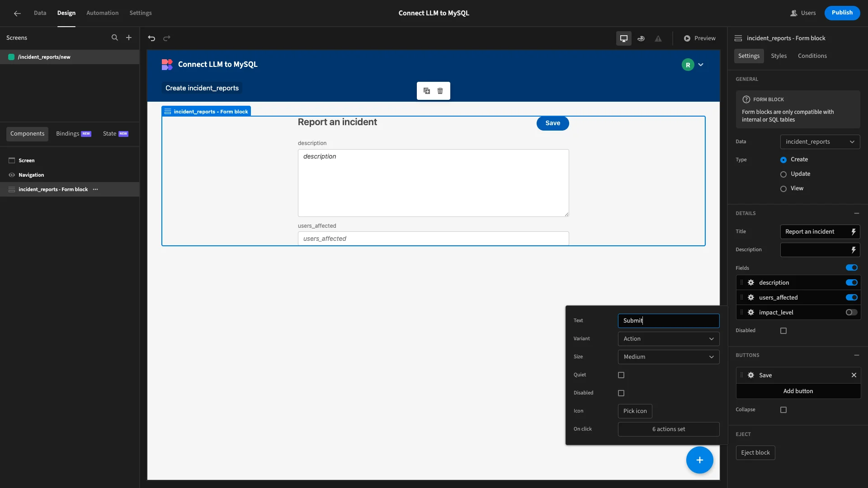The image size is (868, 488).
Task: Open bindings lightning icon for Description
Action: point(854,250)
